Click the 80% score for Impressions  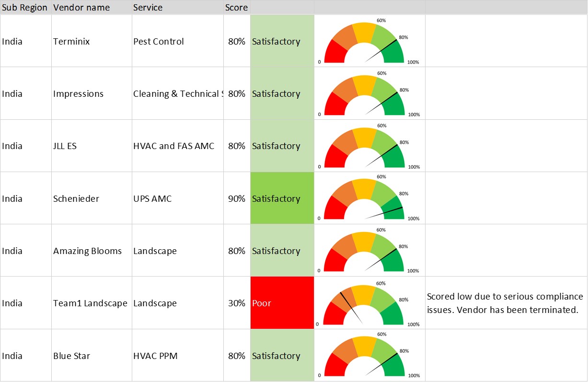pos(237,94)
